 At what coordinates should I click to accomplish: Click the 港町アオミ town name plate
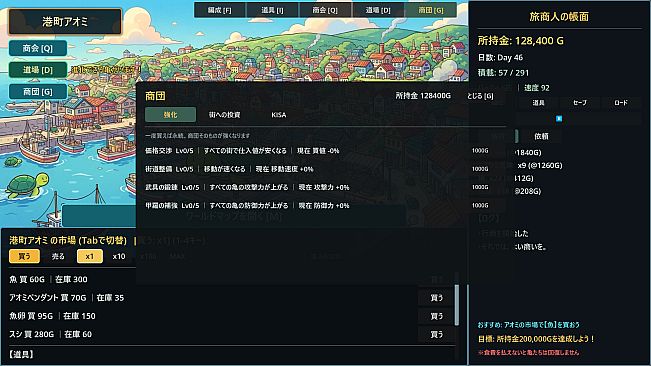pyautogui.click(x=65, y=22)
